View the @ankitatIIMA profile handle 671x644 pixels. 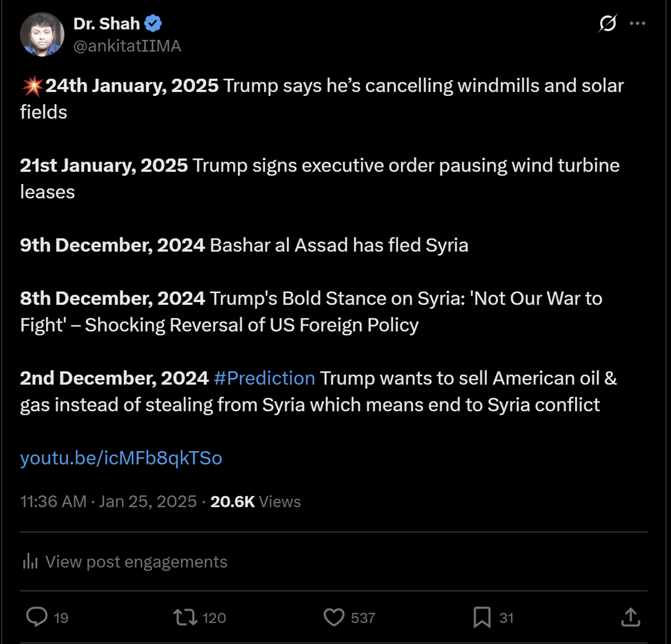click(x=127, y=47)
